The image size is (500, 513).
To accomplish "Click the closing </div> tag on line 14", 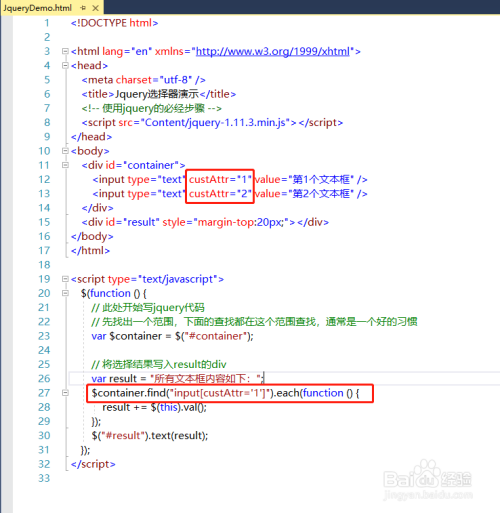I will (x=97, y=208).
